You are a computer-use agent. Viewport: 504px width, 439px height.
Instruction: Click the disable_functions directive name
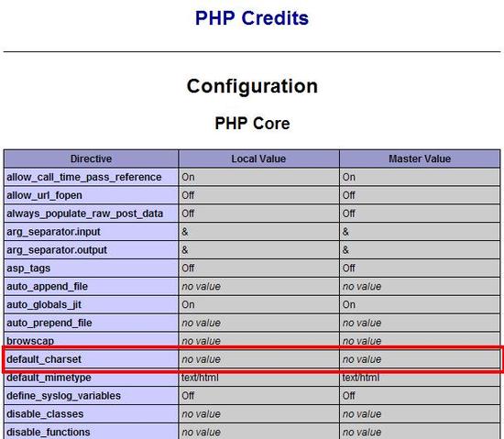[49, 433]
